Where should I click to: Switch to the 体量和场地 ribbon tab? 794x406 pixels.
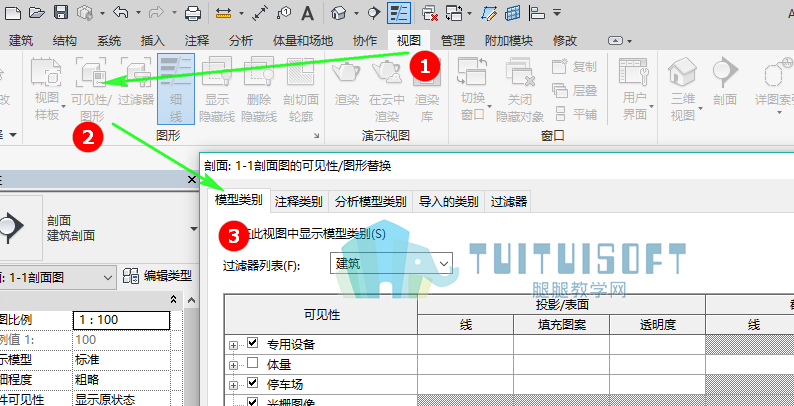[x=303, y=40]
